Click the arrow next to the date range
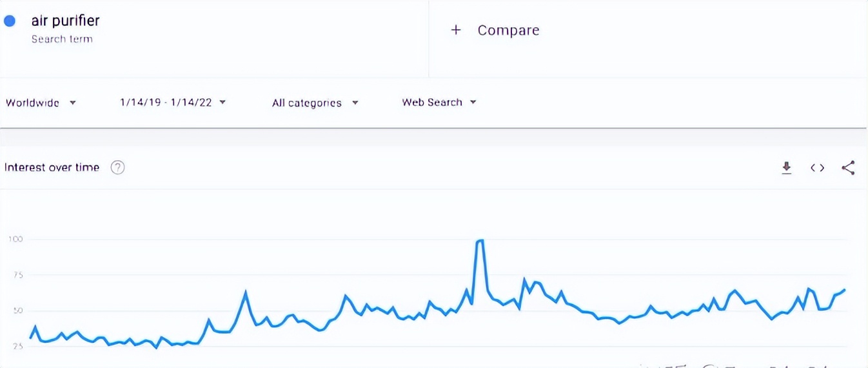 (222, 102)
